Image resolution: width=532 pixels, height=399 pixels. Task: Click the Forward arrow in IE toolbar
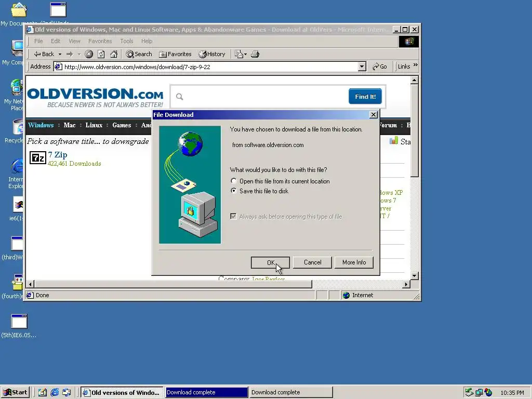(70, 54)
